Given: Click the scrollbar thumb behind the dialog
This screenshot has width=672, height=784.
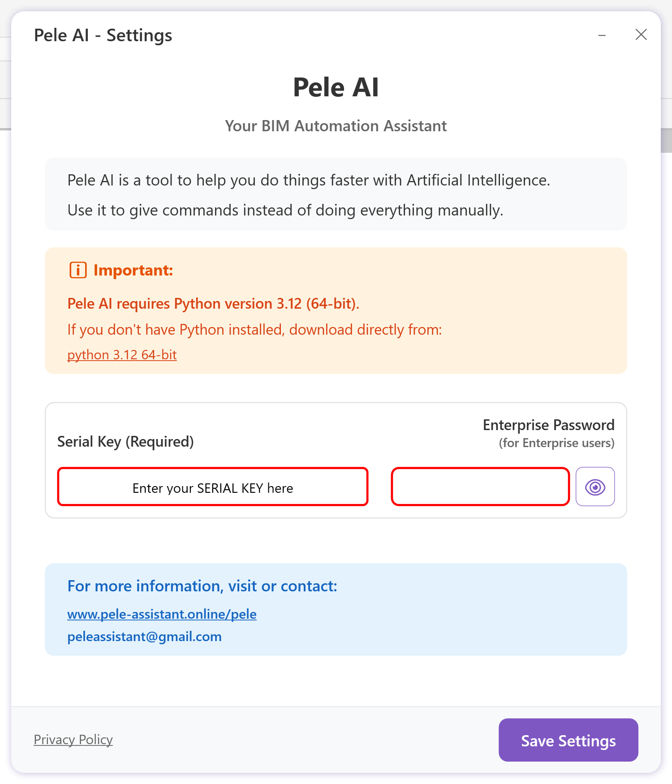Looking at the screenshot, I should click(x=666, y=141).
